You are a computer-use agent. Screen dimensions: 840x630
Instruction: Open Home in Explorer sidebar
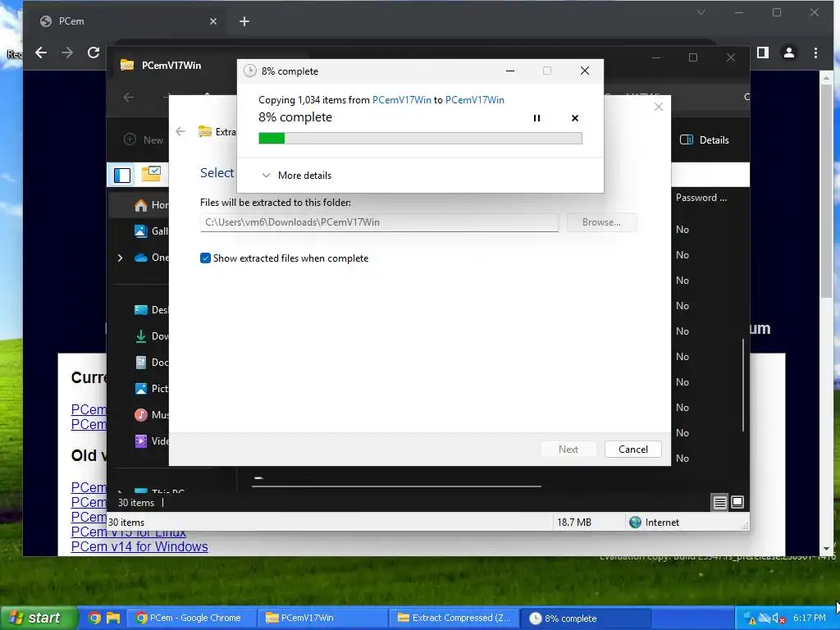click(152, 205)
